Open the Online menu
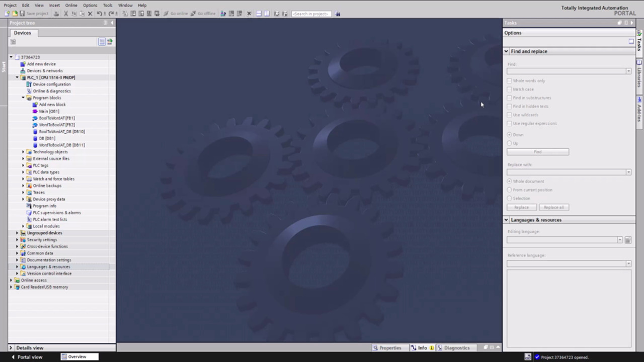 point(71,5)
